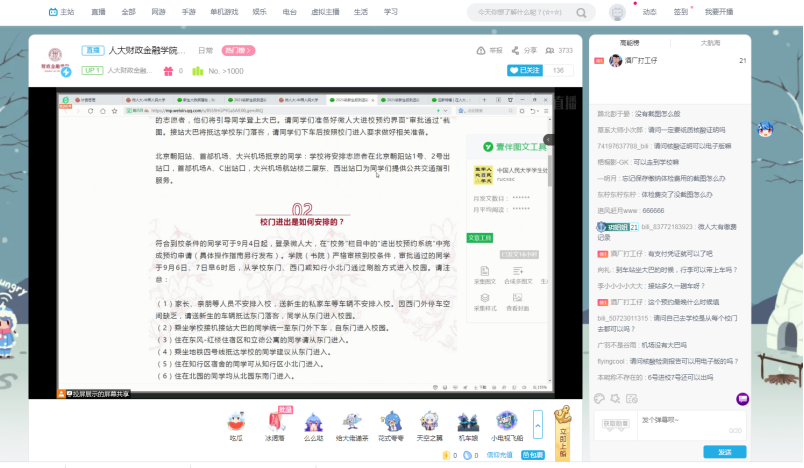Select the 小电视飞船 gift icon
Screen dimensions: 804x468
[506, 422]
